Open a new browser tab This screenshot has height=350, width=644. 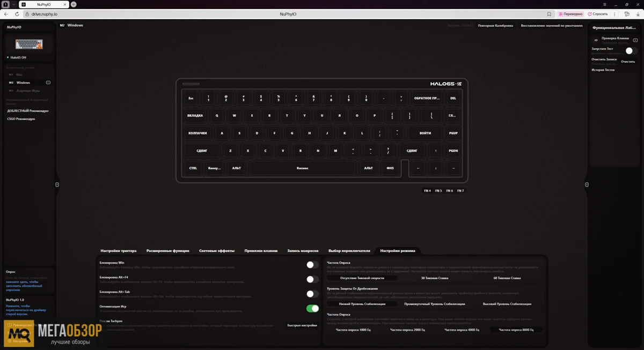coord(74,4)
